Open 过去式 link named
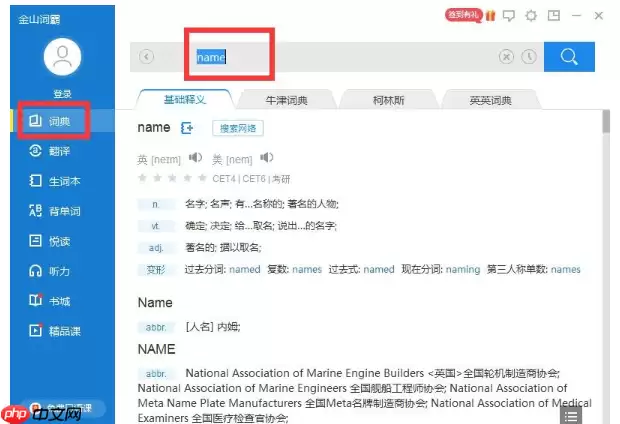Image resolution: width=620 pixels, height=424 pixels. click(379, 269)
